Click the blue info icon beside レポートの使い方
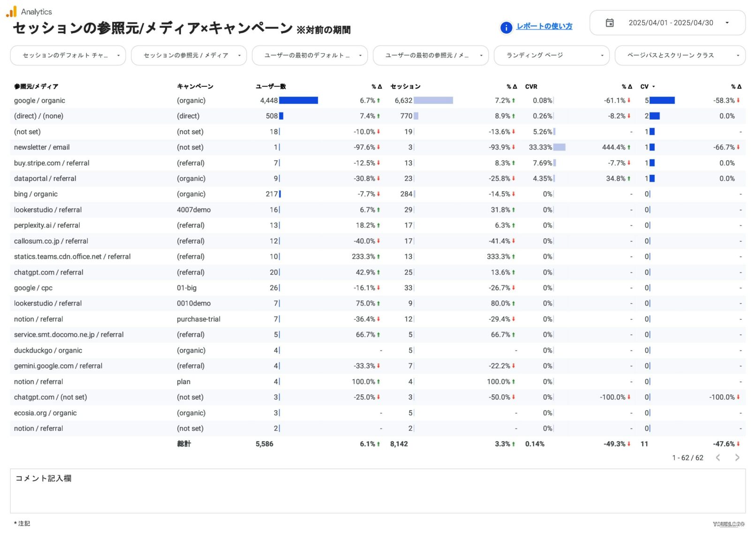Image resolution: width=756 pixels, height=534 pixels. 506,28
